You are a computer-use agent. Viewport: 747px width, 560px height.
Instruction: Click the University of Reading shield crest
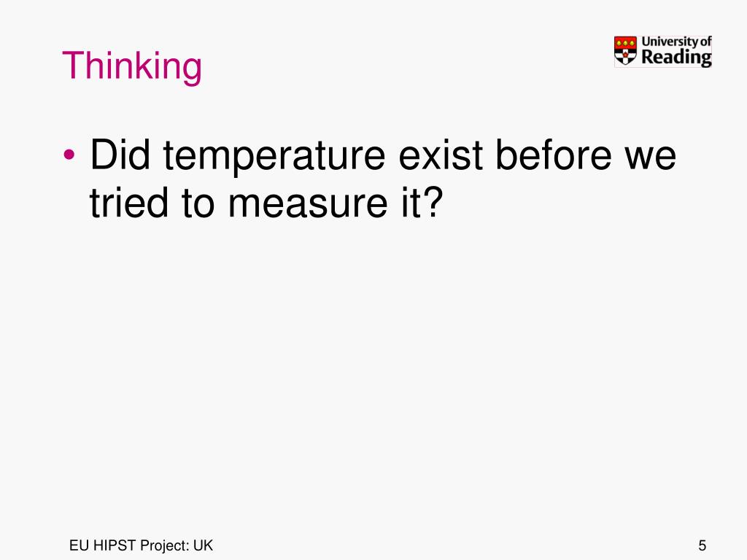pos(625,51)
